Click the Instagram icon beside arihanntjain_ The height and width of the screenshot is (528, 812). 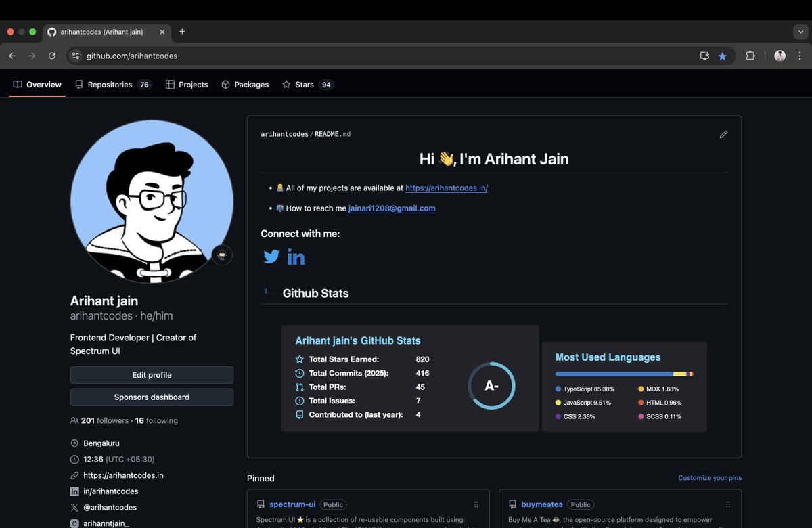pos(74,523)
